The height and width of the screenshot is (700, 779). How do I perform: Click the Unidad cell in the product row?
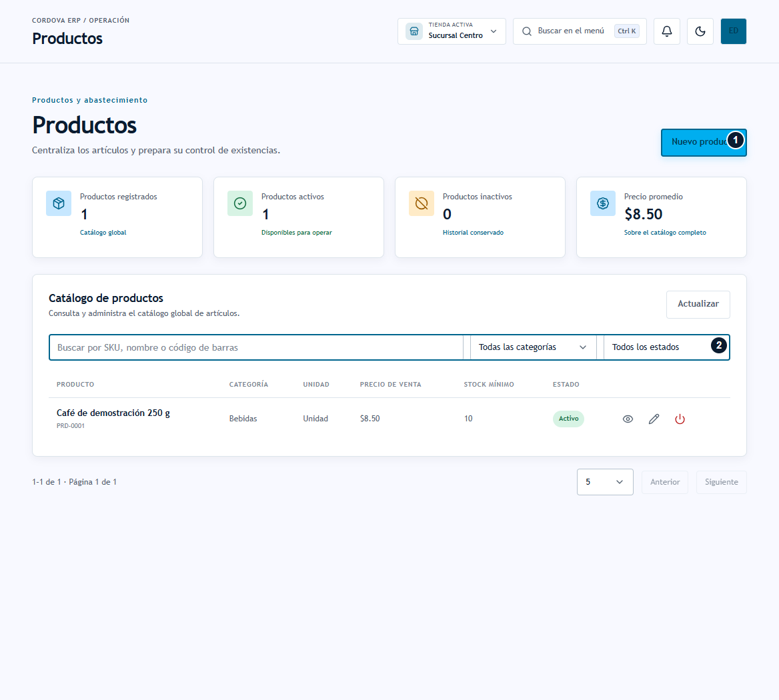click(x=315, y=419)
